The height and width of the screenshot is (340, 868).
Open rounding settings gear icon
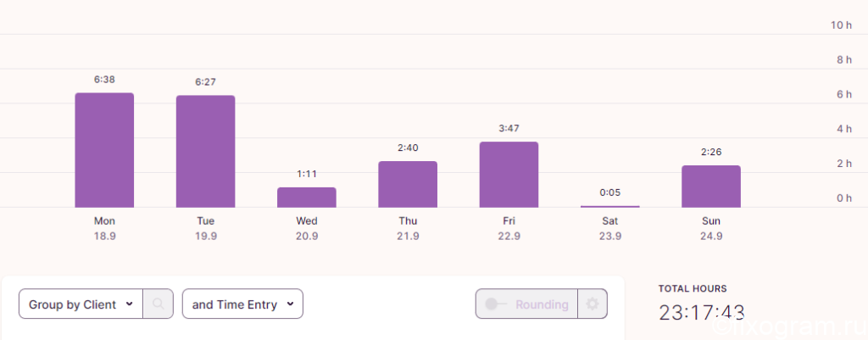(593, 304)
